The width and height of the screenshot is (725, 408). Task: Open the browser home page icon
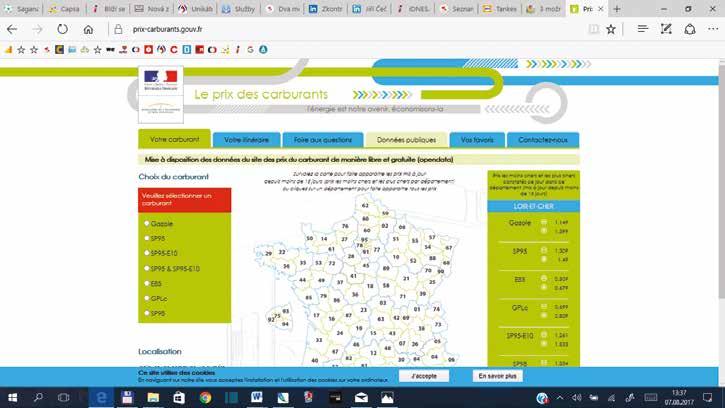tap(88, 29)
